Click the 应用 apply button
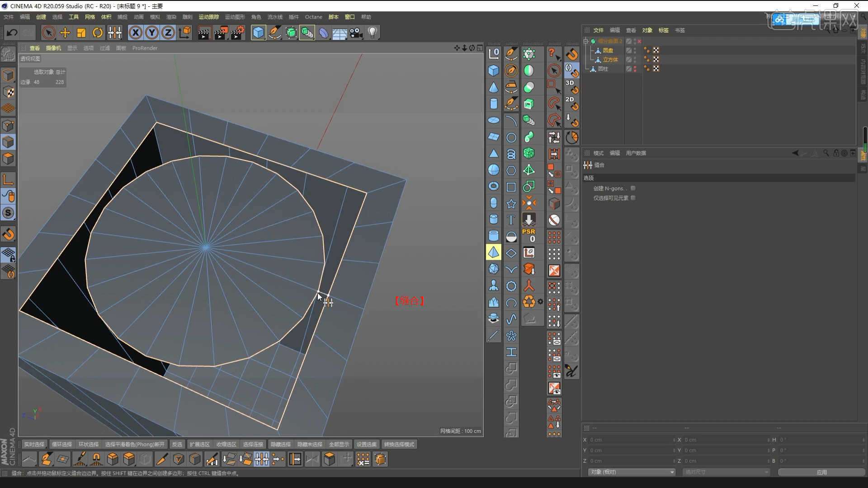 pos(821,472)
